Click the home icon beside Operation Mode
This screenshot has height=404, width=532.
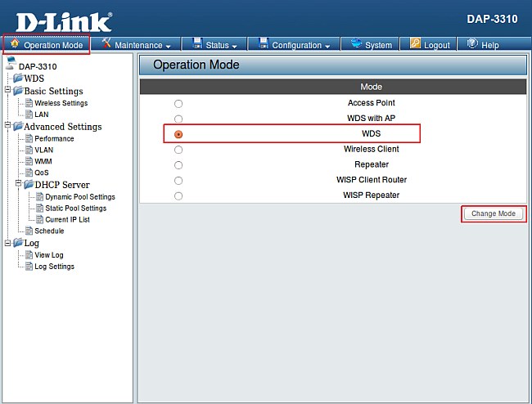click(14, 44)
